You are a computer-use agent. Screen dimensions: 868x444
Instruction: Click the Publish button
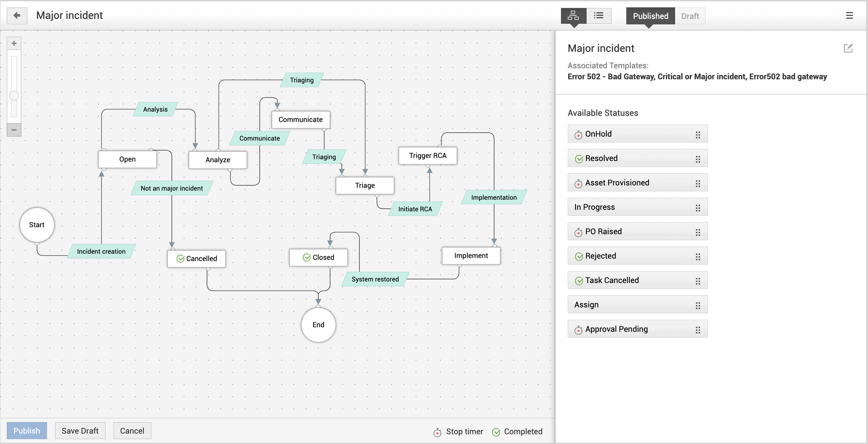(x=27, y=431)
